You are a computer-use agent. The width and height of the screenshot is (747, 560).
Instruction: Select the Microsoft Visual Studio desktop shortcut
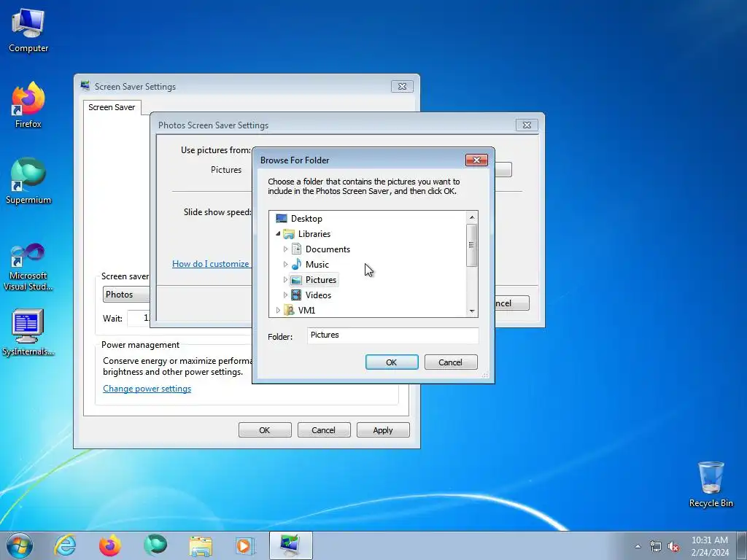[x=28, y=267]
